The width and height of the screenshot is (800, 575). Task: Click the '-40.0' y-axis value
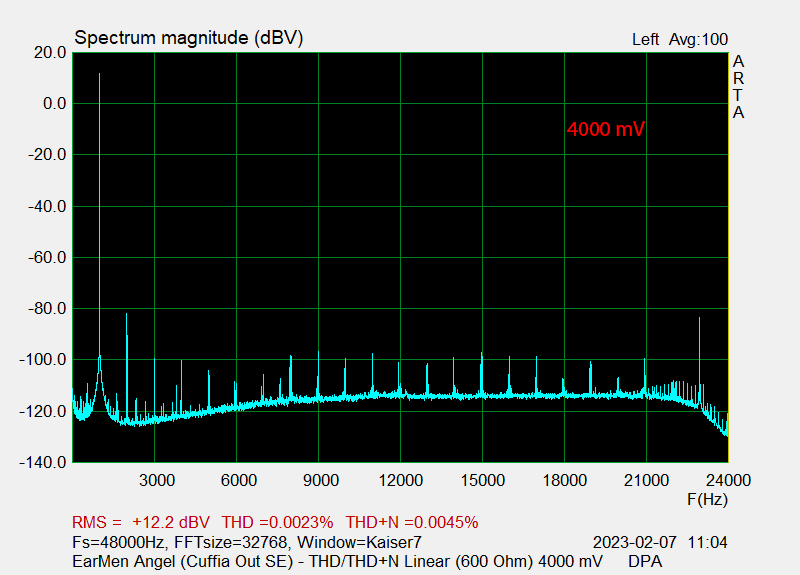click(47, 207)
